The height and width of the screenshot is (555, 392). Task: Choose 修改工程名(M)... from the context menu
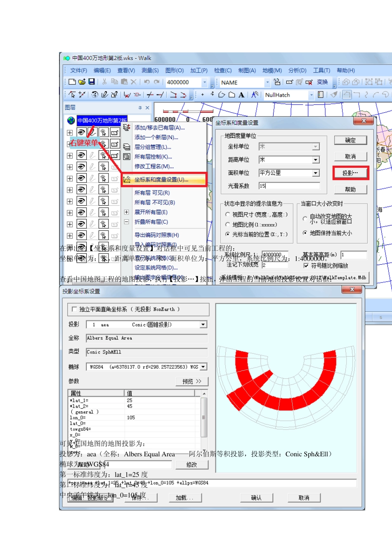(154, 166)
